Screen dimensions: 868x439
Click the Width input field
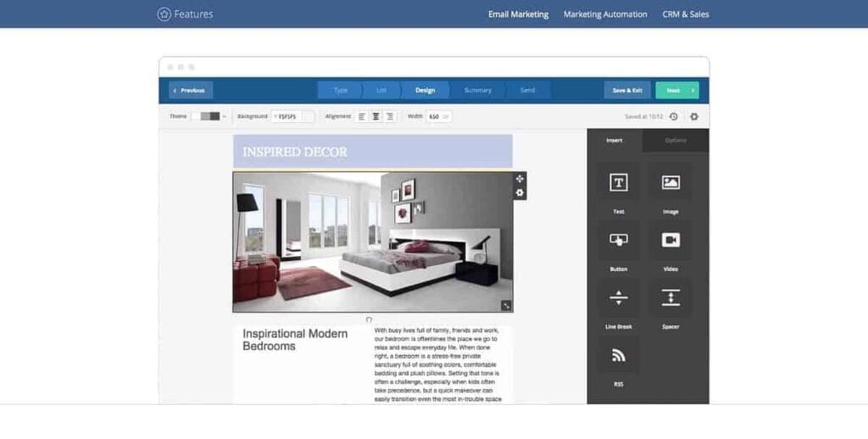point(434,117)
